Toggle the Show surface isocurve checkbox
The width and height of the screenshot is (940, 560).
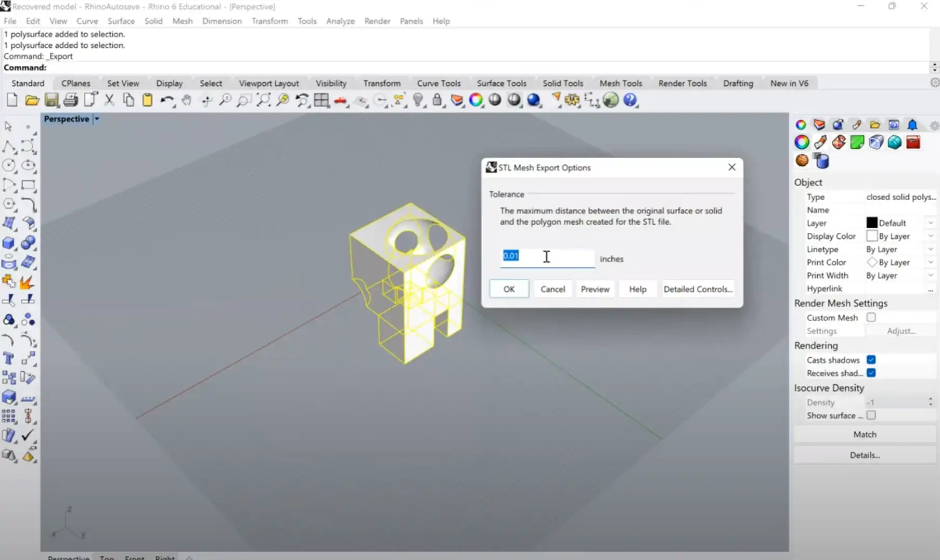tap(871, 415)
